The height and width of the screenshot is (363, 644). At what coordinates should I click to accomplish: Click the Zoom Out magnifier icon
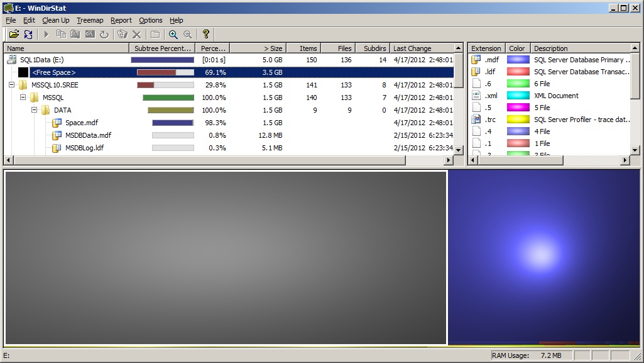pos(187,35)
